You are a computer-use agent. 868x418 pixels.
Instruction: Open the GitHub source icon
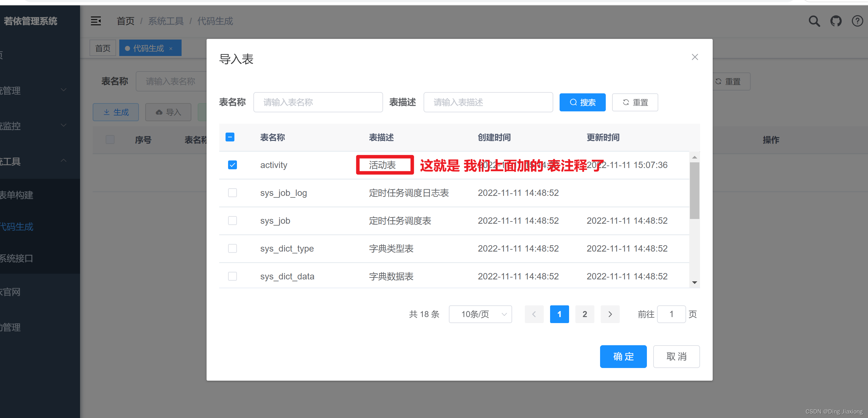tap(836, 21)
